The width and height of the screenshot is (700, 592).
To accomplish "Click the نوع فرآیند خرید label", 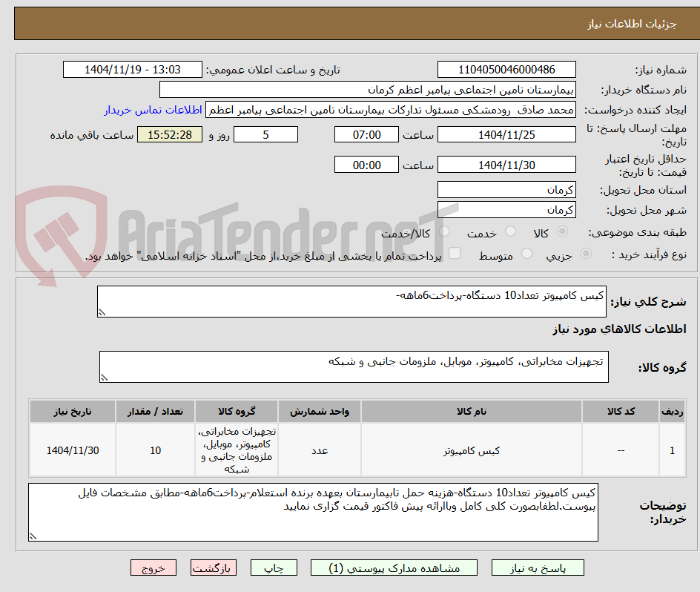I will [649, 254].
